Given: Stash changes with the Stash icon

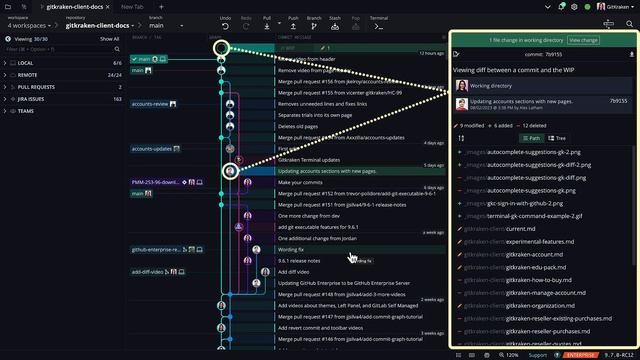Looking at the screenshot, I should pos(335,27).
